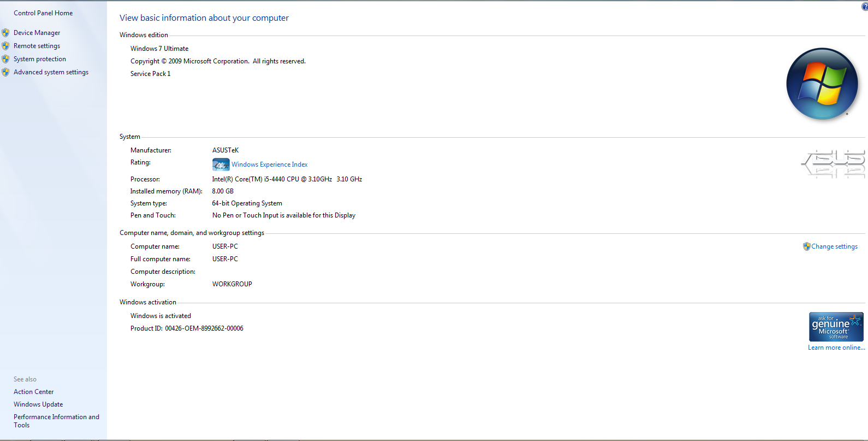The image size is (868, 441).
Task: Click the Intel Core i5-4440 processor value
Action: tap(287, 179)
